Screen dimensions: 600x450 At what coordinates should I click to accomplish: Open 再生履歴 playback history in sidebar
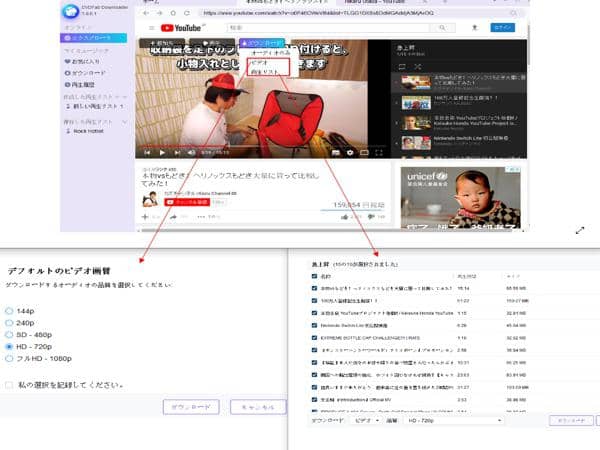pyautogui.click(x=82, y=85)
